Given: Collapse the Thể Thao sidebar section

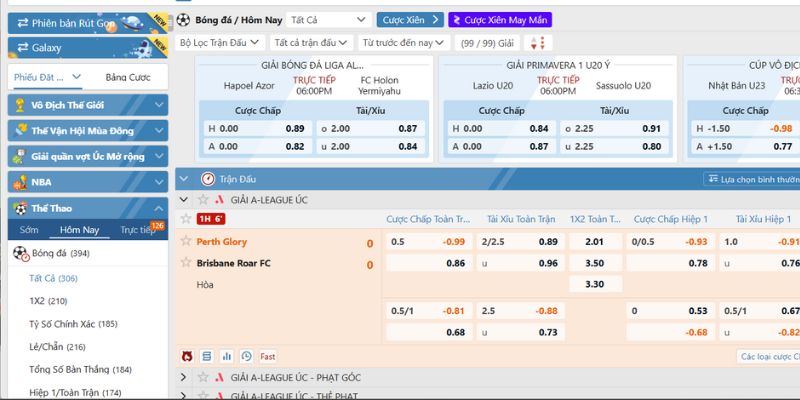Looking at the screenshot, I should point(155,208).
